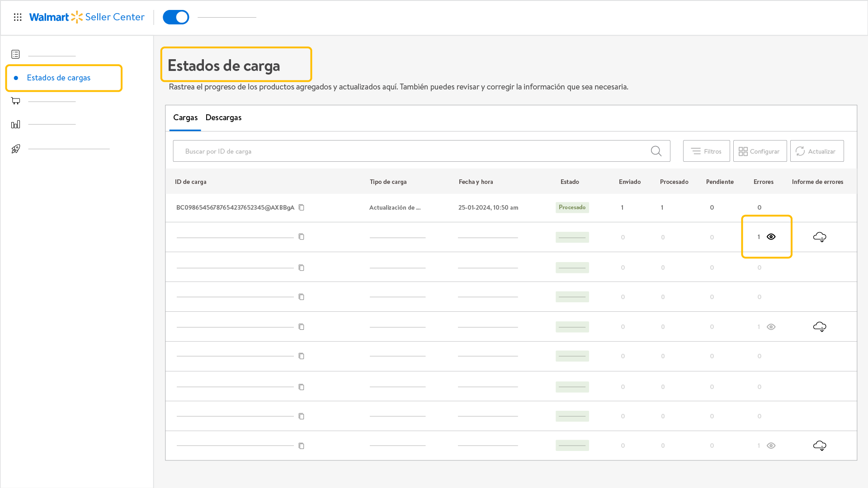Click the Buscar por ID de carga field
Screen dimensions: 868x488
coord(407,151)
